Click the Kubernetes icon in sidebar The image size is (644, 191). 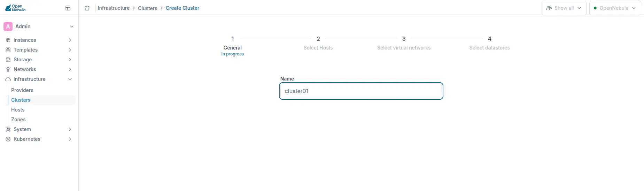[8, 139]
